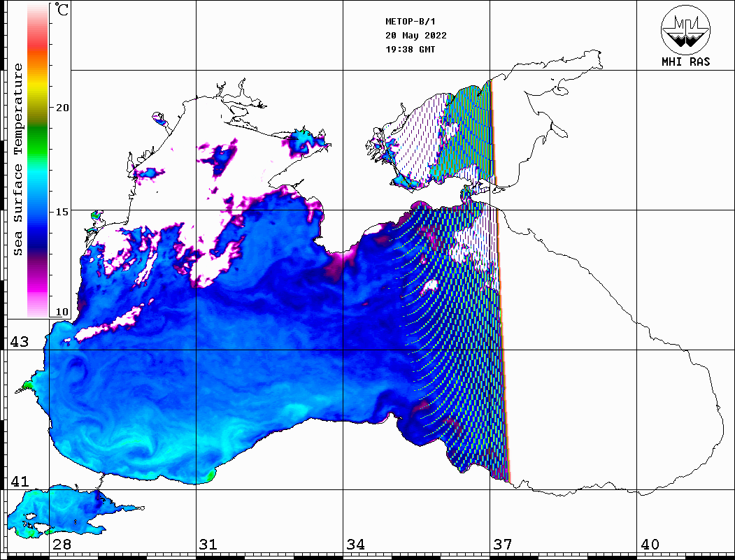Screen dimensions: 735x560
Task: Click latitude label '43'
Action: pyautogui.click(x=19, y=342)
